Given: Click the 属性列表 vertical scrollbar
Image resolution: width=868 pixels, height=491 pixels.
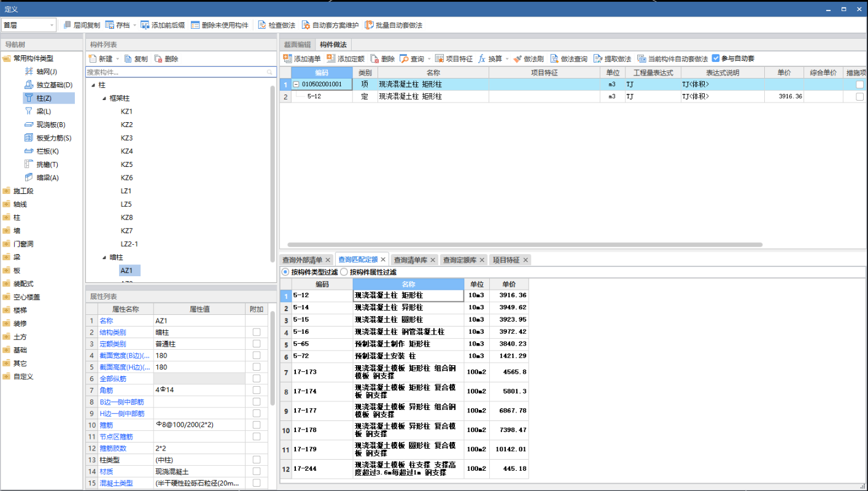Looking at the screenshot, I should point(273,359).
